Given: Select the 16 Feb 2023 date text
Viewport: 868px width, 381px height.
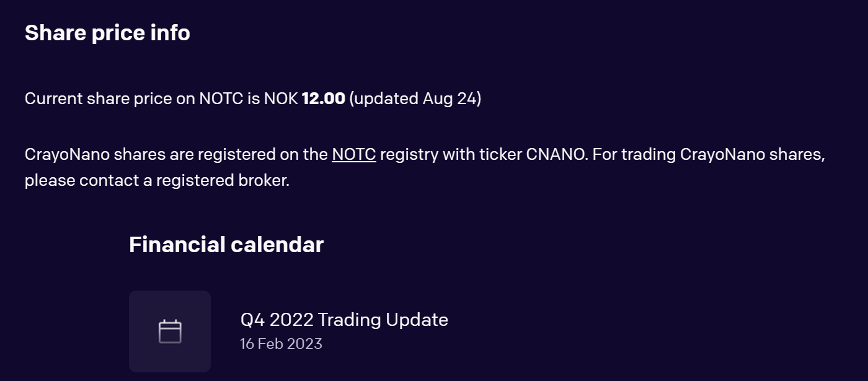Looking at the screenshot, I should coord(281,344).
